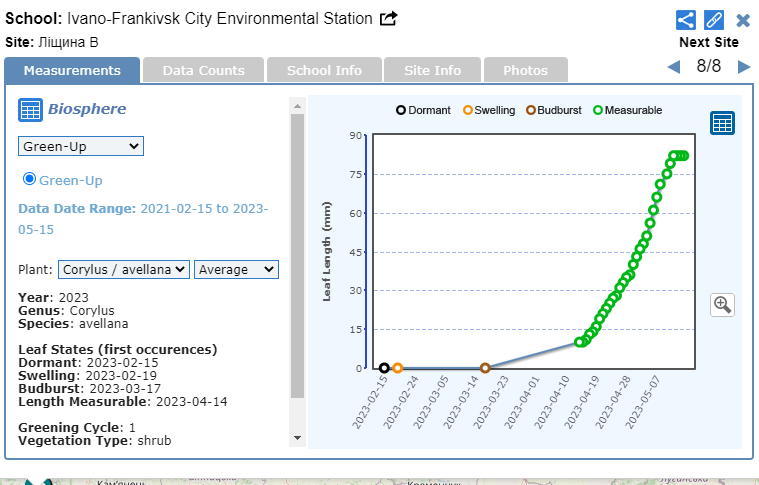759x485 pixels.
Task: Open Corylus / avellana plant dropdown
Action: (124, 269)
